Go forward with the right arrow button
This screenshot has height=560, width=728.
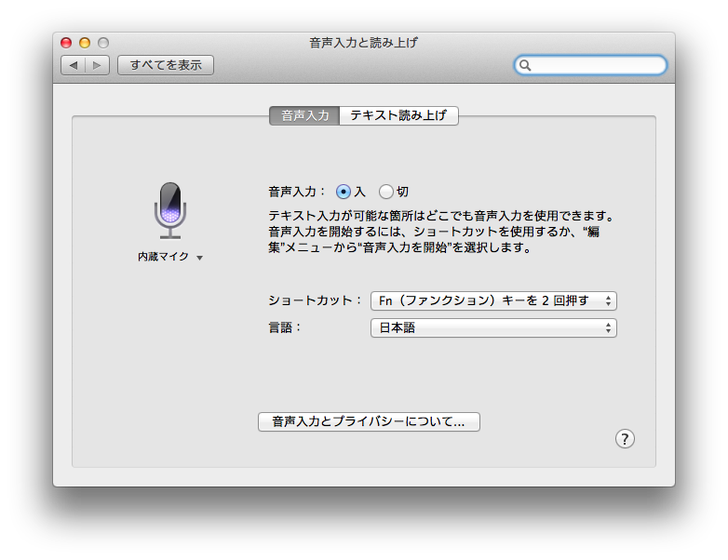tap(98, 65)
